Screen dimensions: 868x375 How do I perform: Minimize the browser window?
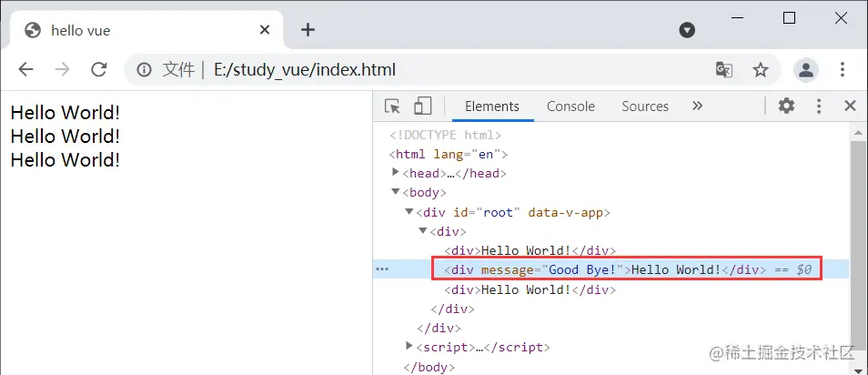(x=737, y=17)
